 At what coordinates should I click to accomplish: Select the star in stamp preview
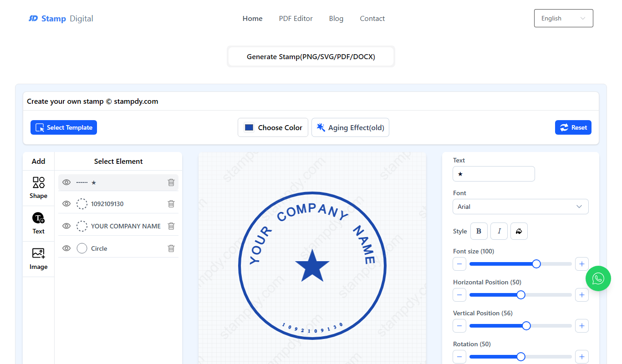(312, 266)
